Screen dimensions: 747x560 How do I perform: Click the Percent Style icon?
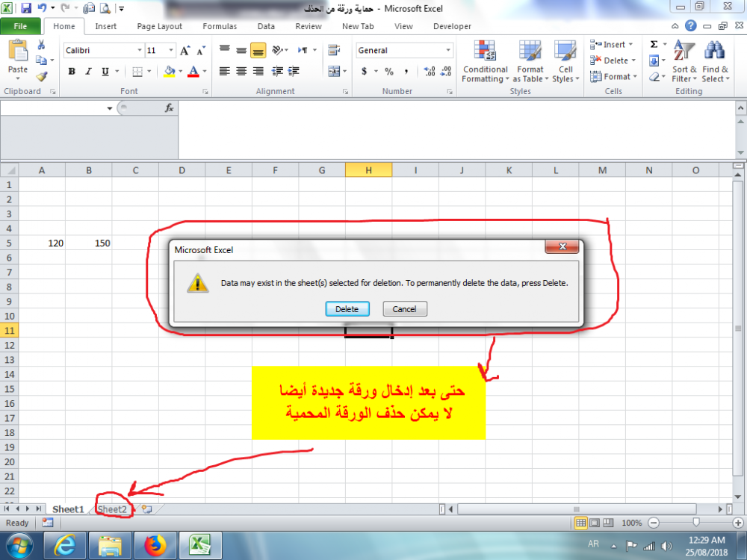[388, 72]
